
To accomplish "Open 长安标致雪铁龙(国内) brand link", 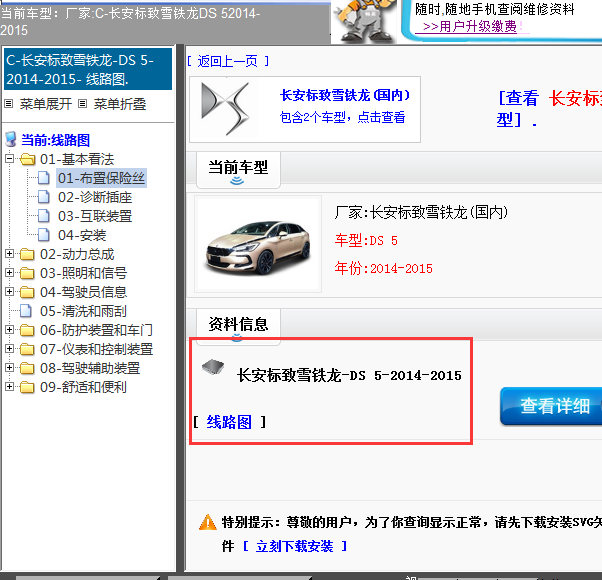I will click(x=344, y=95).
